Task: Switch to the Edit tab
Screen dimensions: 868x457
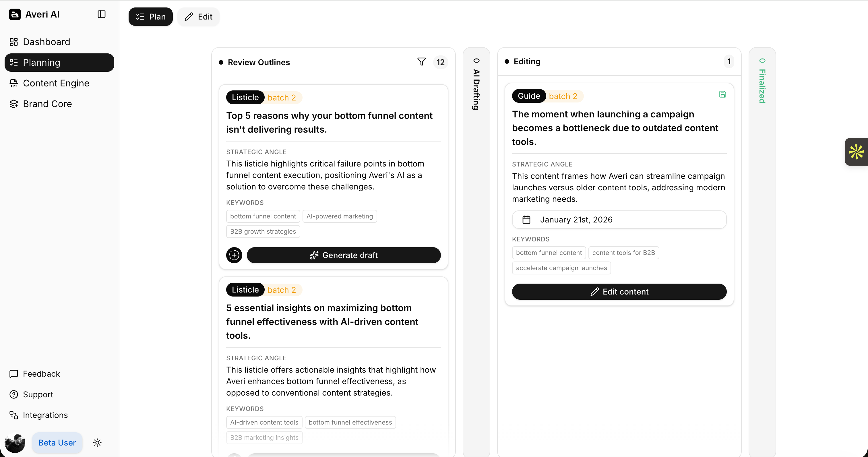Action: point(198,17)
